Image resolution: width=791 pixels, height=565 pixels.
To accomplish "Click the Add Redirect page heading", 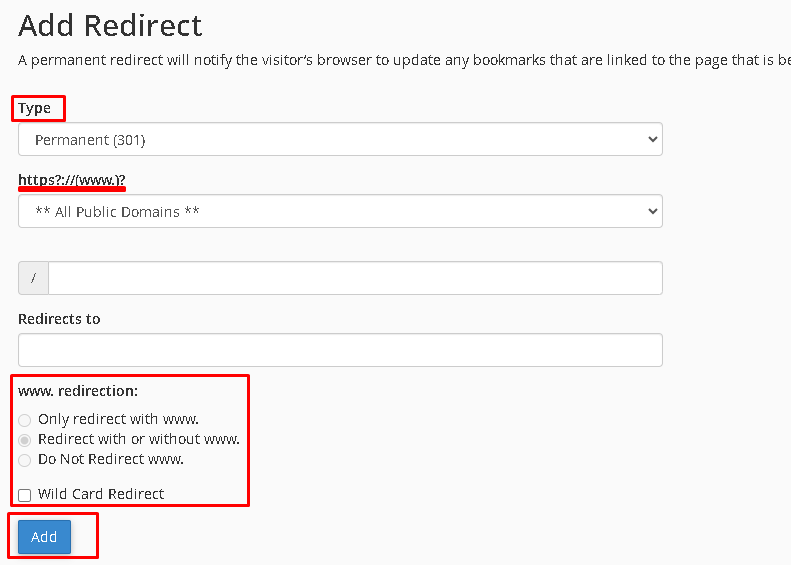I will (110, 25).
